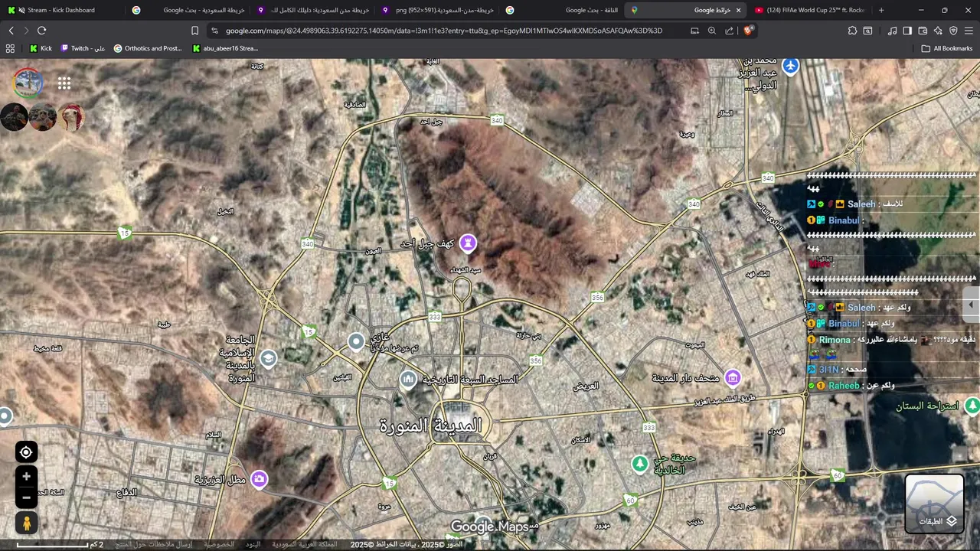Switch to خريطة مدن السعودية tab
This screenshot has width=980, height=551.
[312, 10]
